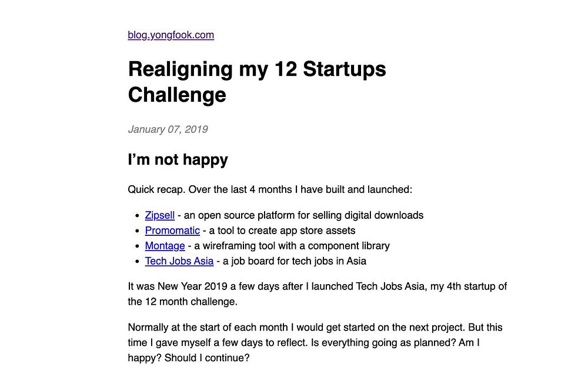Click the bullet marker beside Zipsell

(137, 216)
